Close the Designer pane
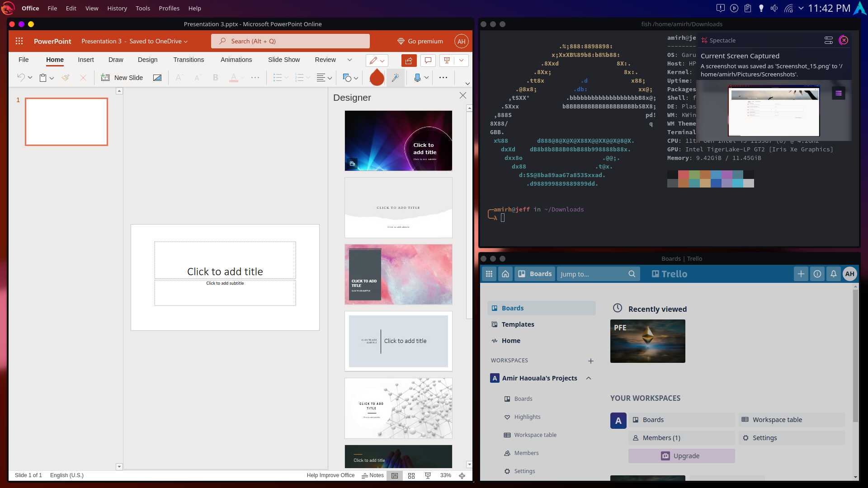This screenshot has height=488, width=868. point(463,95)
